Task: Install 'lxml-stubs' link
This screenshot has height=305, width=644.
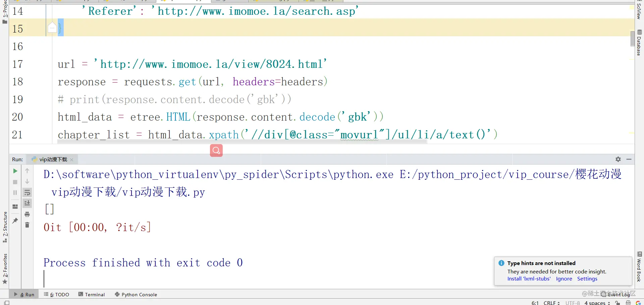Action: 529,279
